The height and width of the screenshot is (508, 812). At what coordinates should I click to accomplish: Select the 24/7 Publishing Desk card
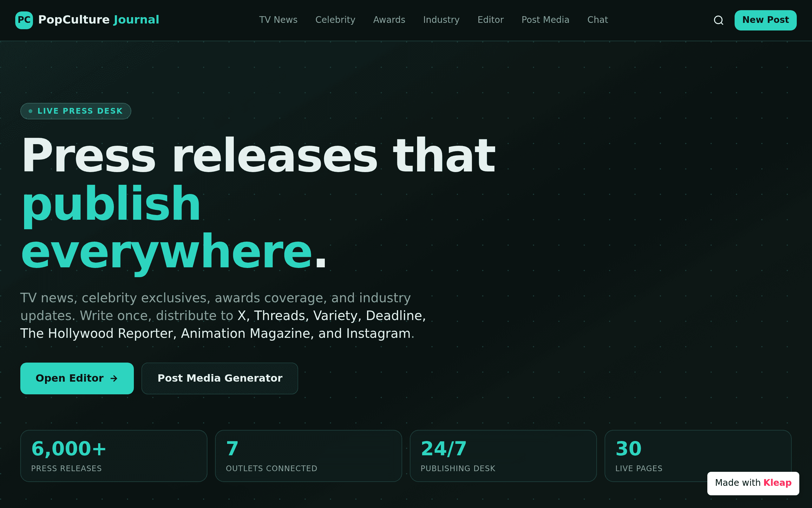point(503,456)
